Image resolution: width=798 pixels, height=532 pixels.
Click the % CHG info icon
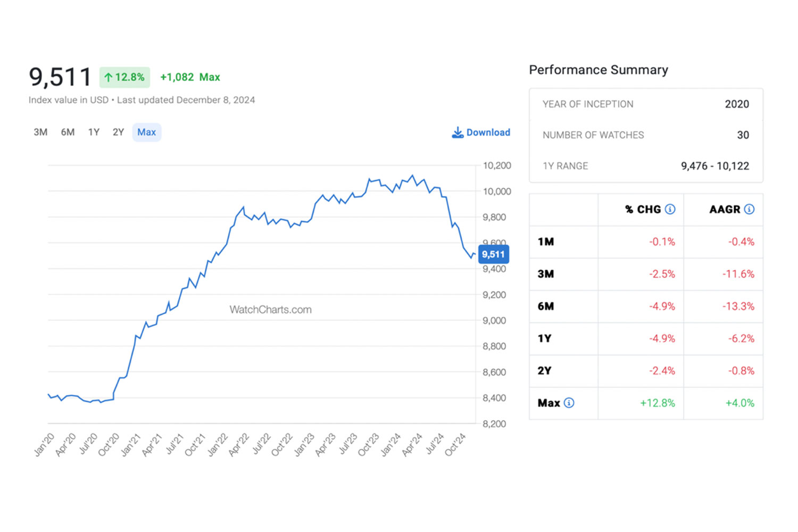coord(670,209)
